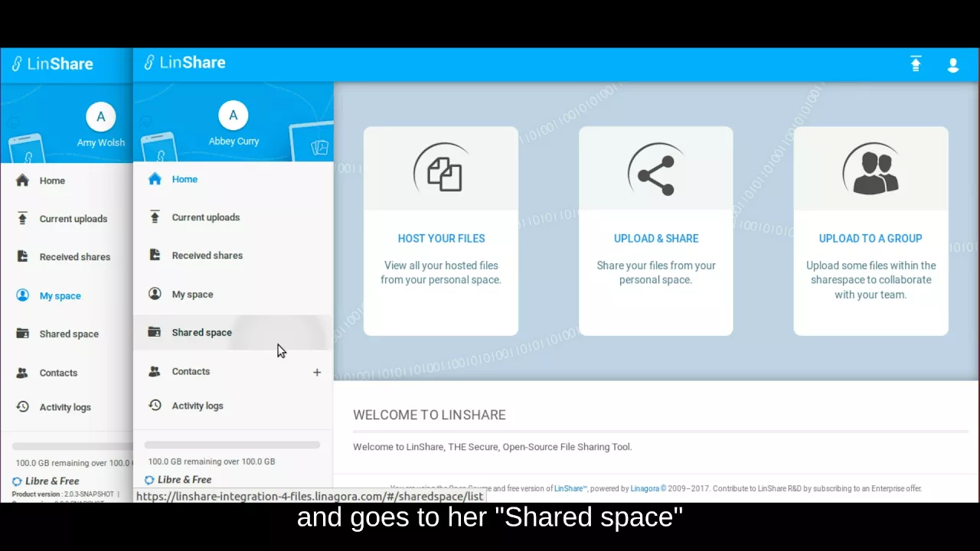Click Contacts people icon in Abbey Curry sidebar
Viewport: 980px width, 551px height.
click(155, 371)
